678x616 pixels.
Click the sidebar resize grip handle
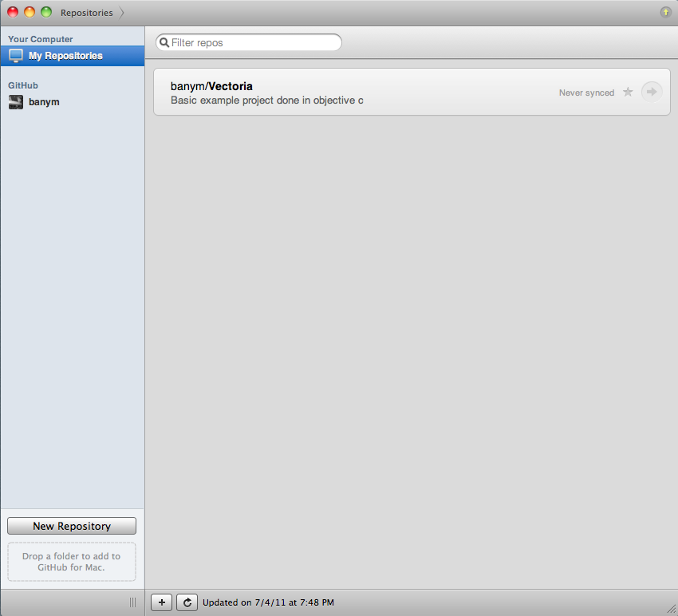132,602
